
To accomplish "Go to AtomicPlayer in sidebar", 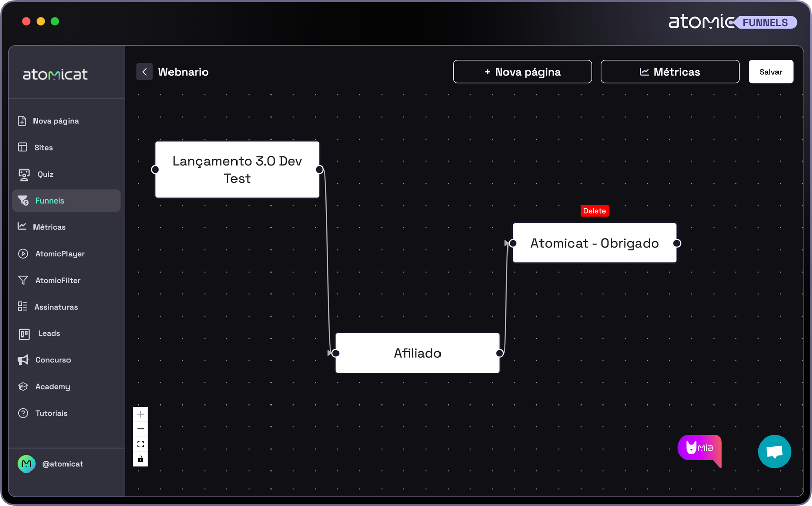I will [59, 254].
